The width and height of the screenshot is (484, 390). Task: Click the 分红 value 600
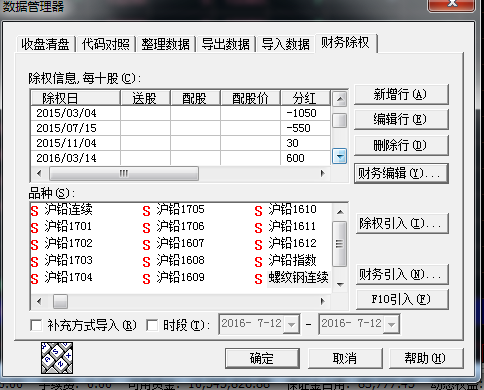pyautogui.click(x=295, y=158)
